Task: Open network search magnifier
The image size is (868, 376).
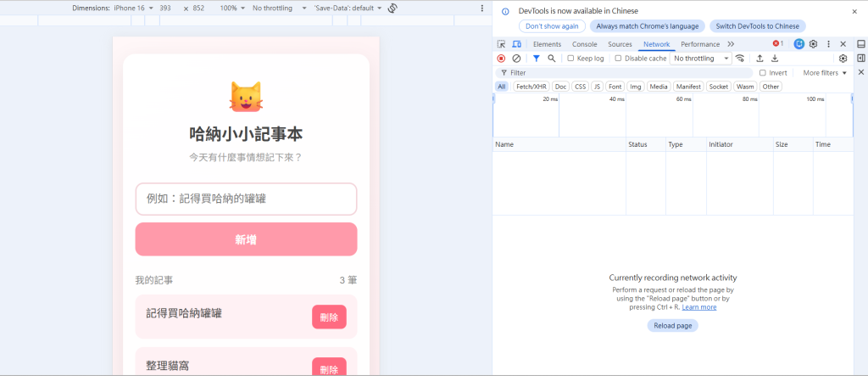Action: [x=551, y=59]
